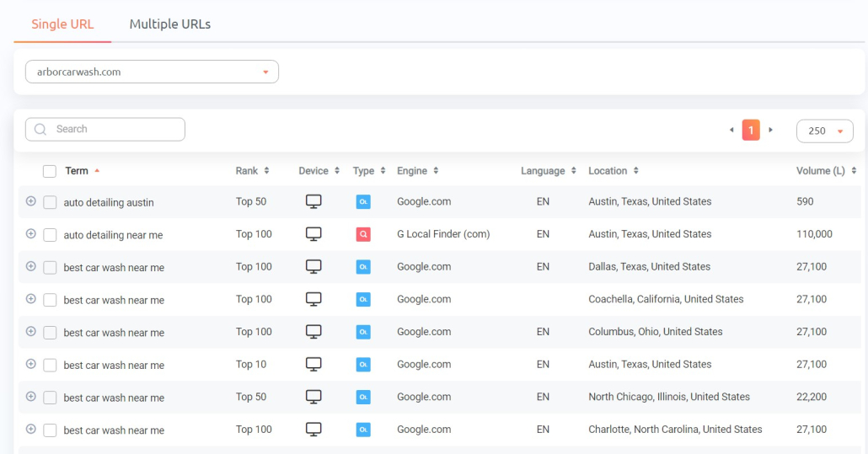Click blue type icon in Austin Top 10 row
Viewport: 868px width, 454px height.
click(363, 365)
